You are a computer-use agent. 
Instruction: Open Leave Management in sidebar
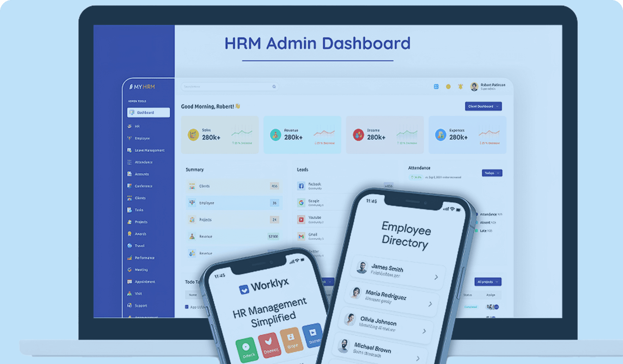click(x=149, y=150)
